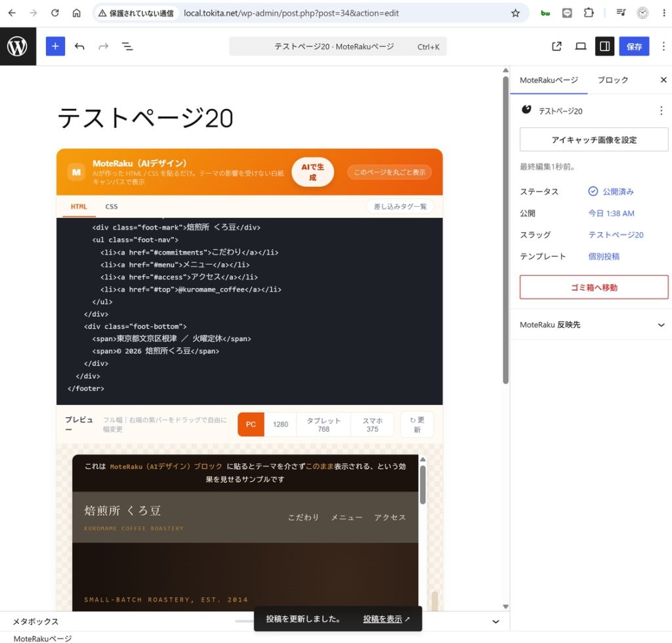Open device preview laptop icon
Screen dimensions: 672x643
pyautogui.click(x=581, y=47)
